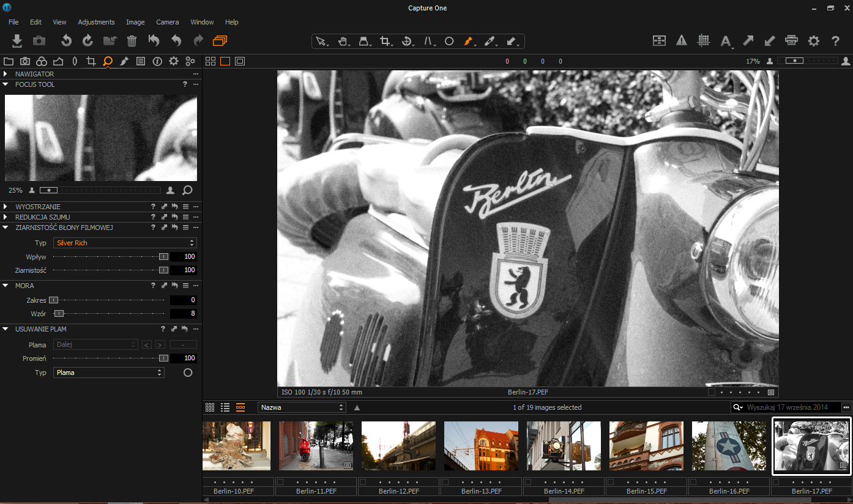Toggle the exposure warning triangle icon
Screen dimensions: 853x504
682,41
